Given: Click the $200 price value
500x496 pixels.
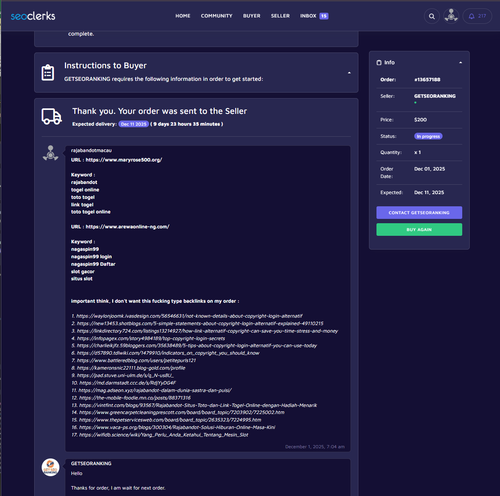Looking at the screenshot, I should [420, 120].
